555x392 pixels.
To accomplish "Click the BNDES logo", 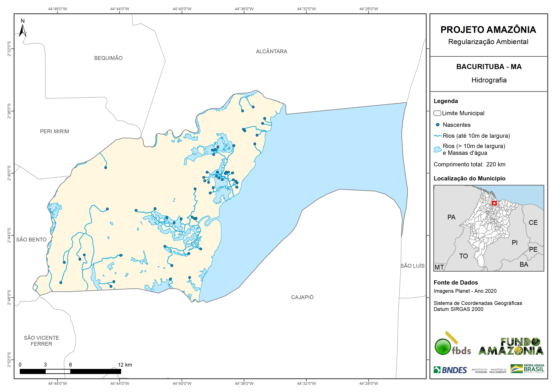I will 450,370.
